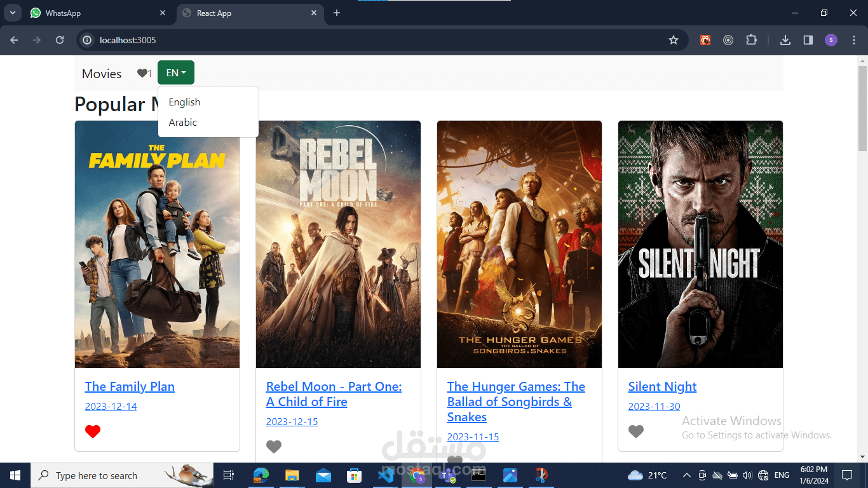Open The Family Plan title link
The height and width of the screenshot is (488, 868).
(x=130, y=386)
